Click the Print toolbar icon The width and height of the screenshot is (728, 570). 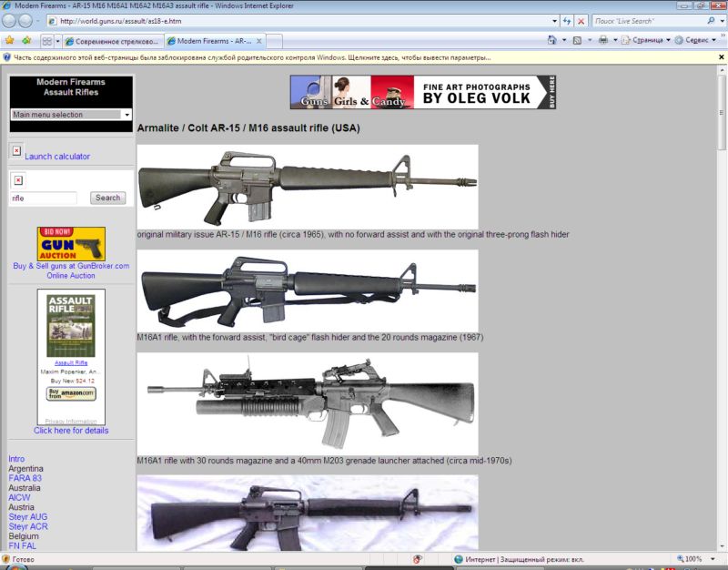tap(602, 41)
